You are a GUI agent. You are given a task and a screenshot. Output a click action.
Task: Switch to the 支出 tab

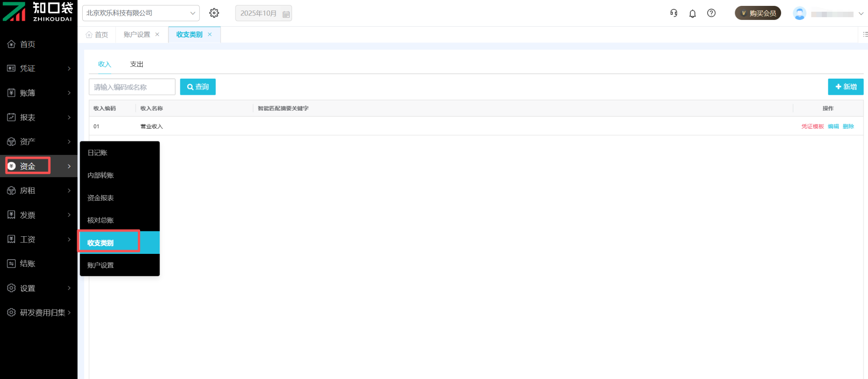click(x=137, y=64)
